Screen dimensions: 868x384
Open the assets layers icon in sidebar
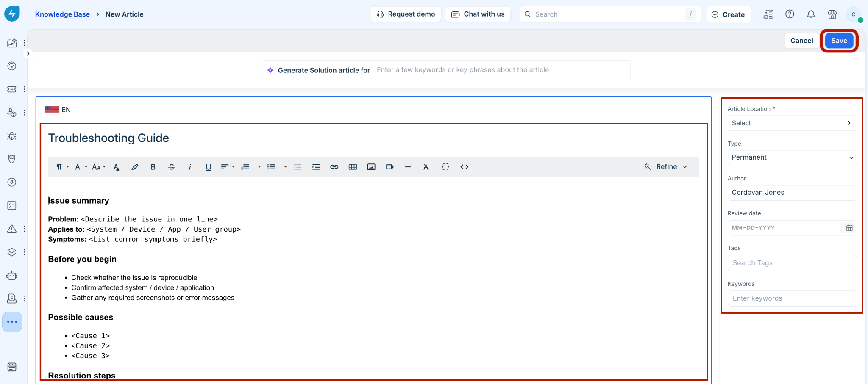pos(12,252)
